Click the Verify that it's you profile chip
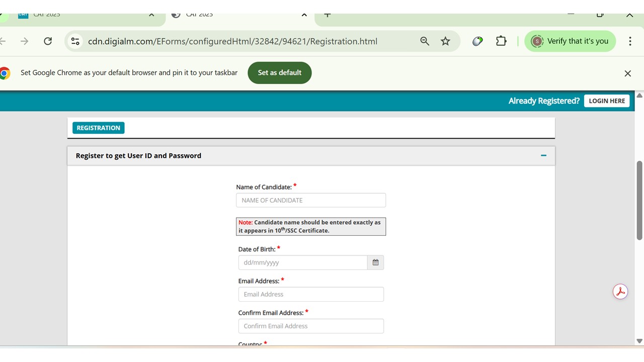This screenshot has height=362, width=644. click(570, 41)
